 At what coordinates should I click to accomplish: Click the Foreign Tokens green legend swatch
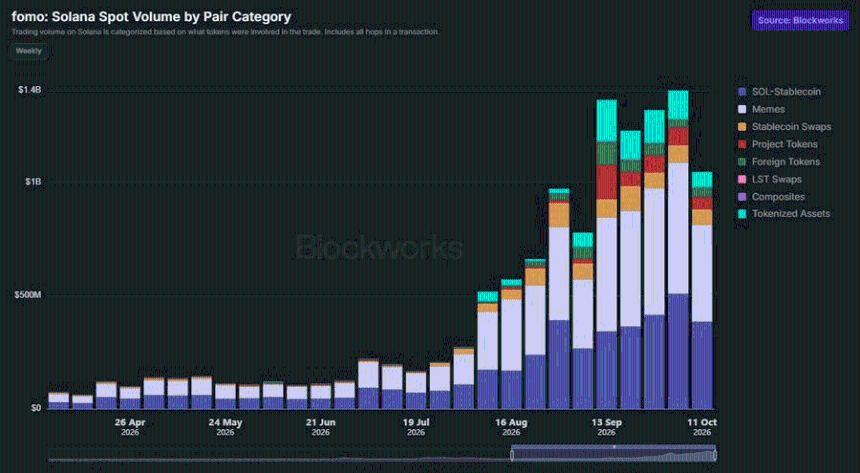tap(742, 162)
